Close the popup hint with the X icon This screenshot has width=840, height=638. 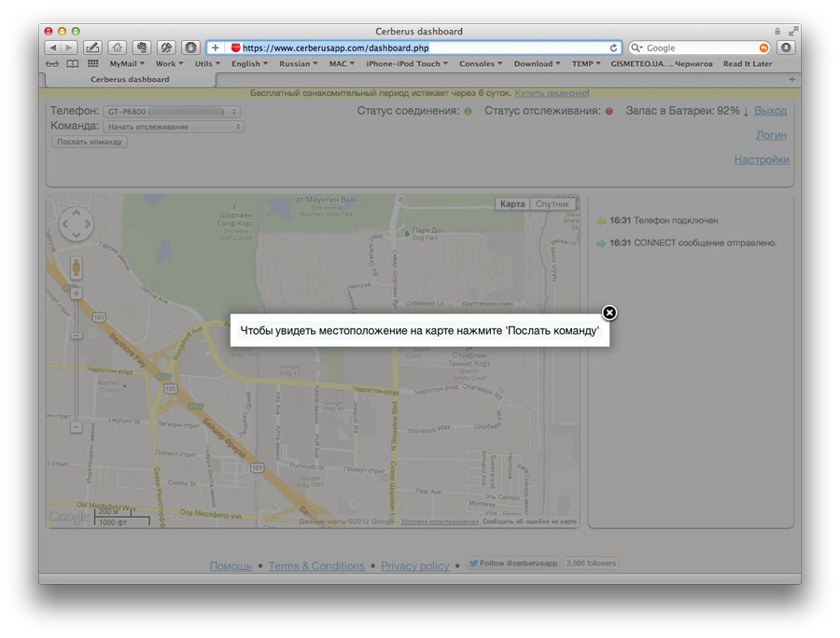click(609, 312)
